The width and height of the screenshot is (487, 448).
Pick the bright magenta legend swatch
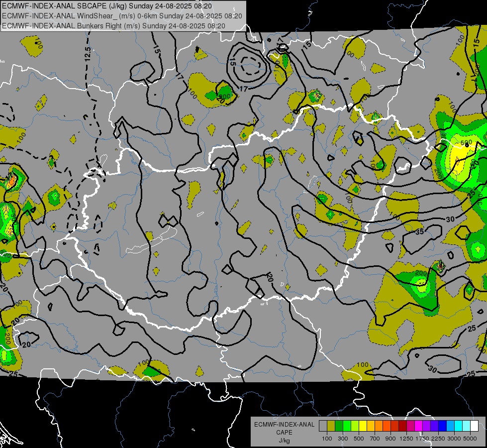tap(419, 426)
